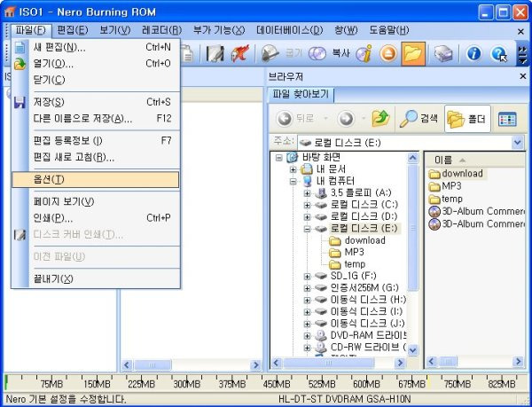Open the views layout icon
This screenshot has height=407, width=532.
(507, 119)
